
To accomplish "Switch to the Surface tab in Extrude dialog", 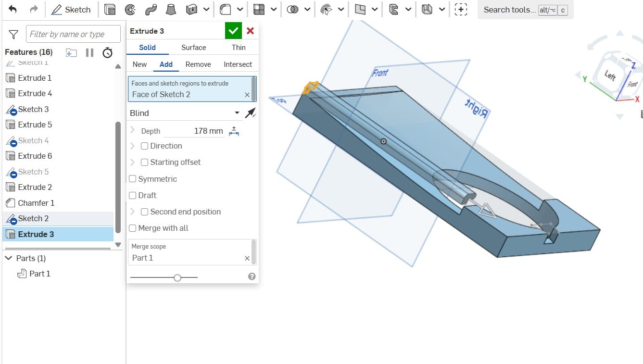I will point(193,47).
